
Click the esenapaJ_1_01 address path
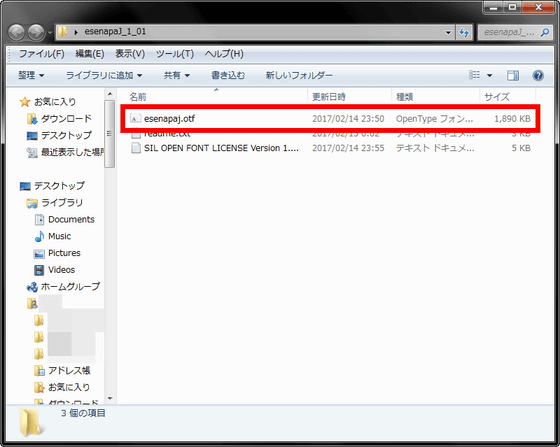pyautogui.click(x=115, y=32)
